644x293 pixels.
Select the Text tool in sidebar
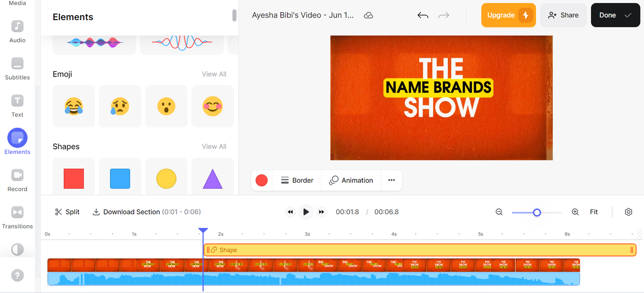click(x=17, y=106)
